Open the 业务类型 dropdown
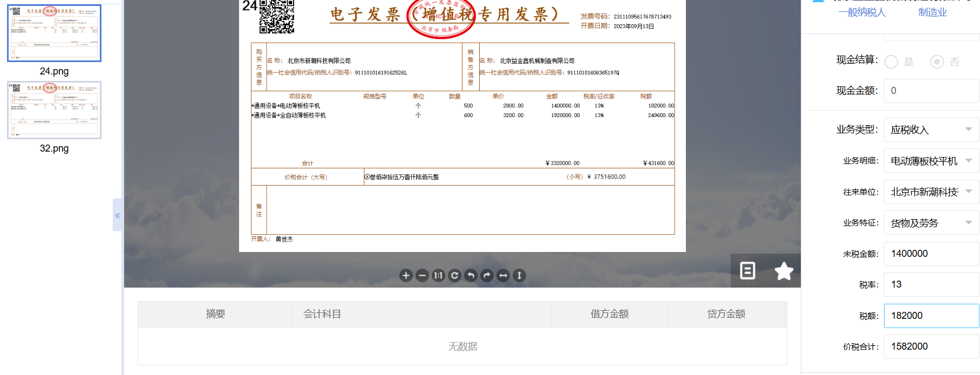The image size is (980, 375). tap(931, 129)
